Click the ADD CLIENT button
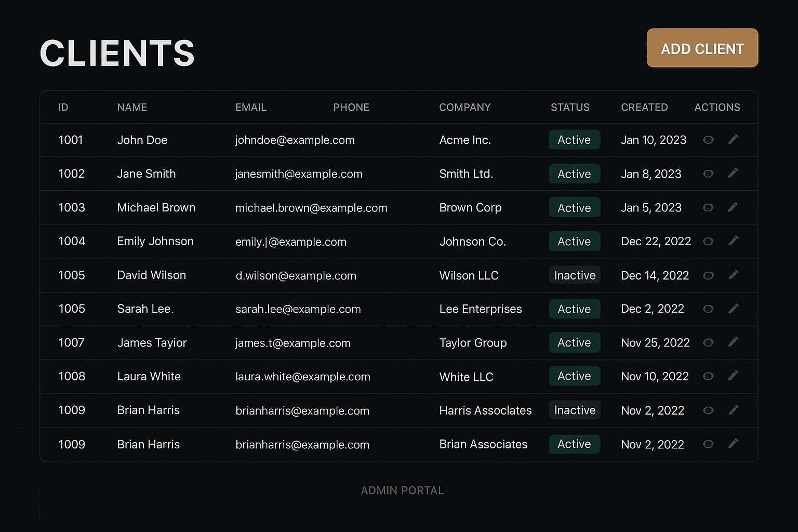Viewport: 798px width, 532px height. [x=702, y=48]
